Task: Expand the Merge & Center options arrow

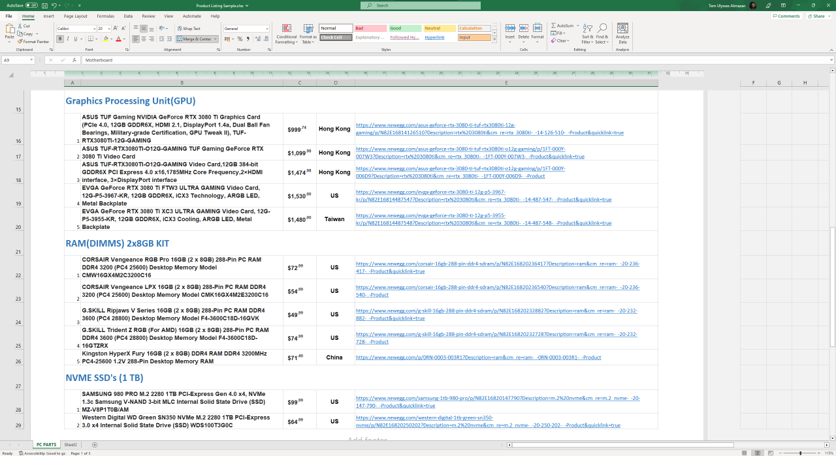Action: coord(215,39)
